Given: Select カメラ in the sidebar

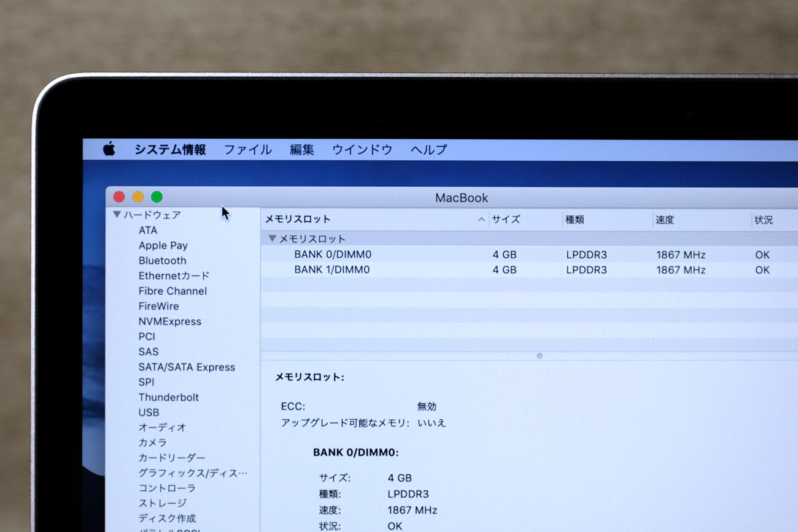Looking at the screenshot, I should [152, 442].
